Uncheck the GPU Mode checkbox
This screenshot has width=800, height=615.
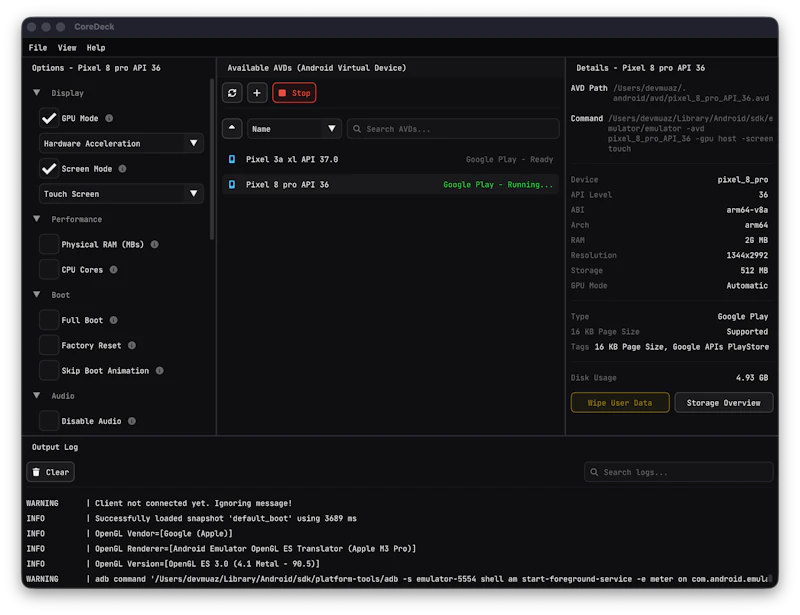(x=49, y=118)
